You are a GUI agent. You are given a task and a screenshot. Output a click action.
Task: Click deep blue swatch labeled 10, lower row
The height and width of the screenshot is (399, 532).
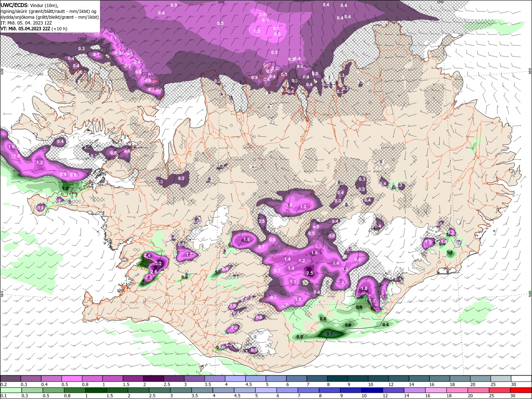[372, 390]
